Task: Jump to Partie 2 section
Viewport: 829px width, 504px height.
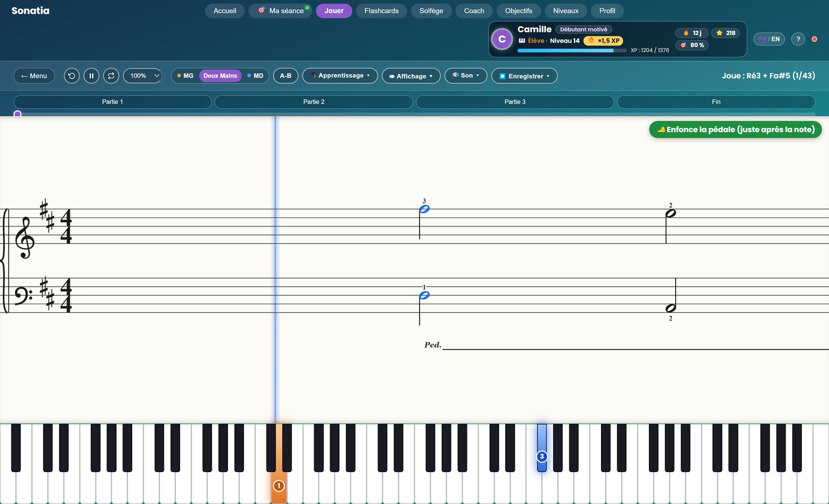Action: (x=314, y=102)
